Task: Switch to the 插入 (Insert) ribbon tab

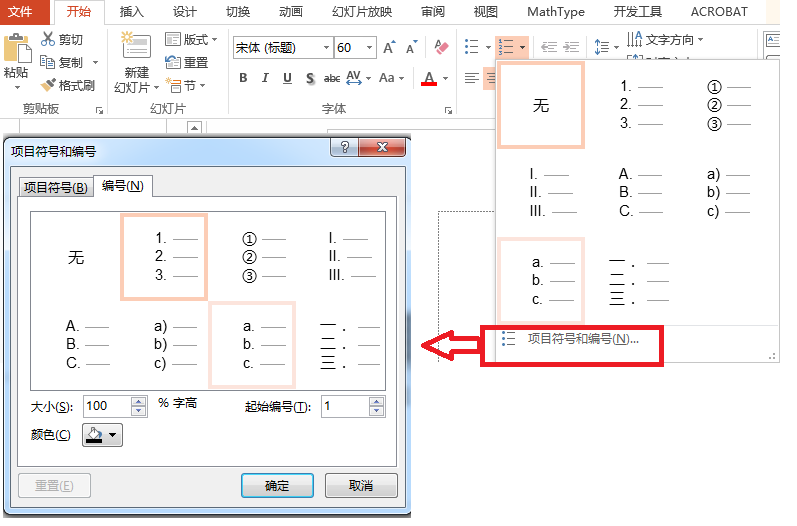Action: tap(131, 12)
